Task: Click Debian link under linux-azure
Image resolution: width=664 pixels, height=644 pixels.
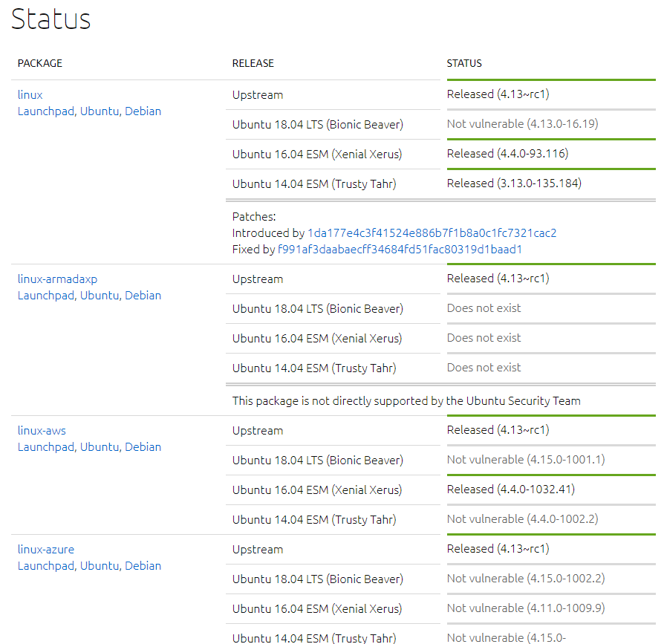Action: 143,566
